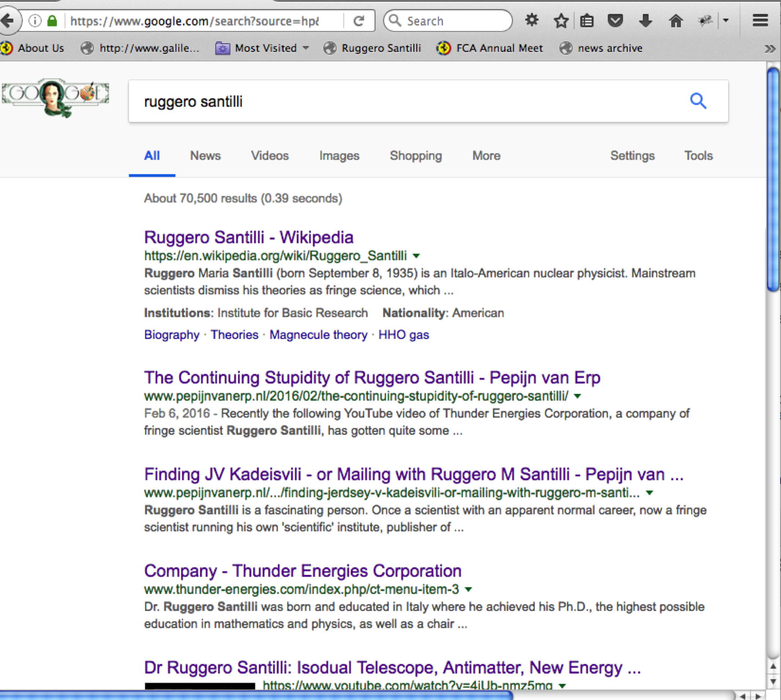The width and height of the screenshot is (781, 700).
Task: Expand the Most Visited bookmark folder
Action: [263, 48]
